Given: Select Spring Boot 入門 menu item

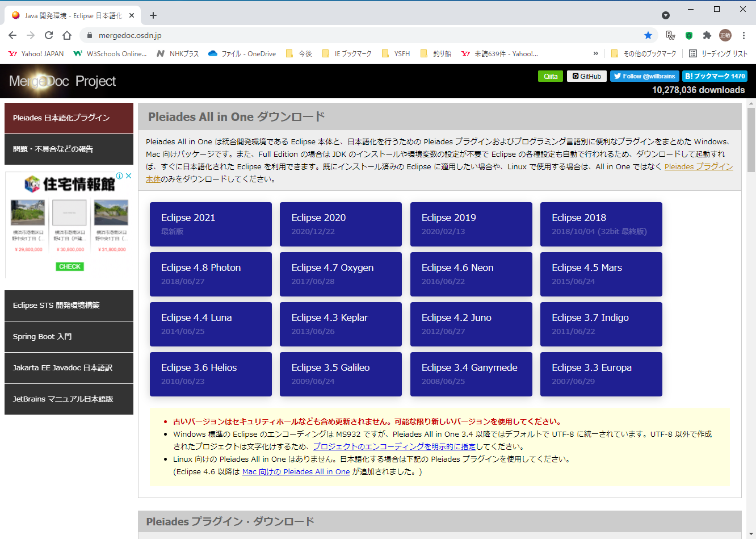Looking at the screenshot, I should click(69, 337).
